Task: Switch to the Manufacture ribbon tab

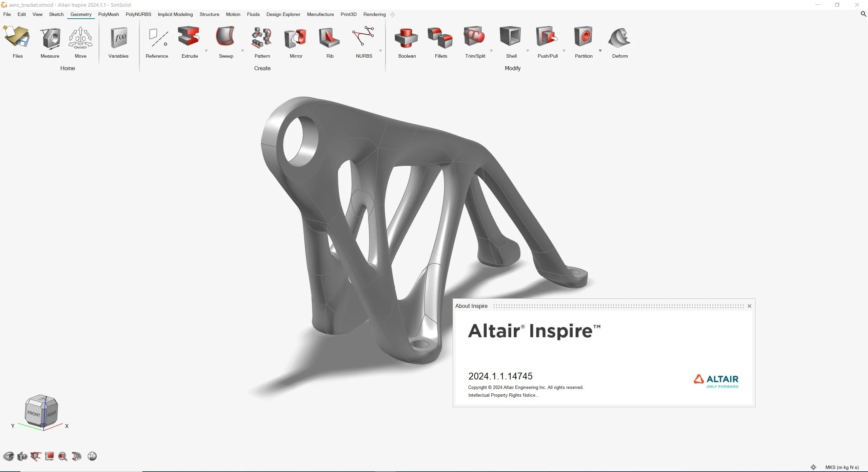Action: click(320, 14)
